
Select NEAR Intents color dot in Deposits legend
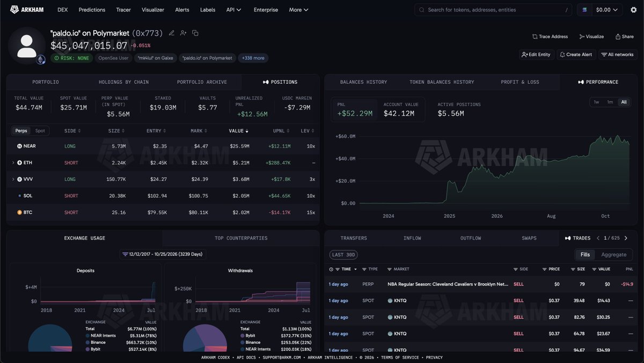[x=87, y=335]
